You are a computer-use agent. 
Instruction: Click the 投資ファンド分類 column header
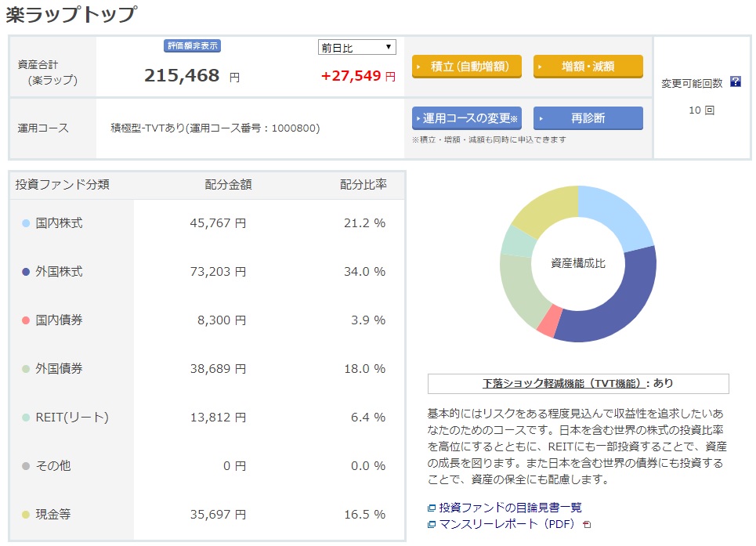point(62,185)
